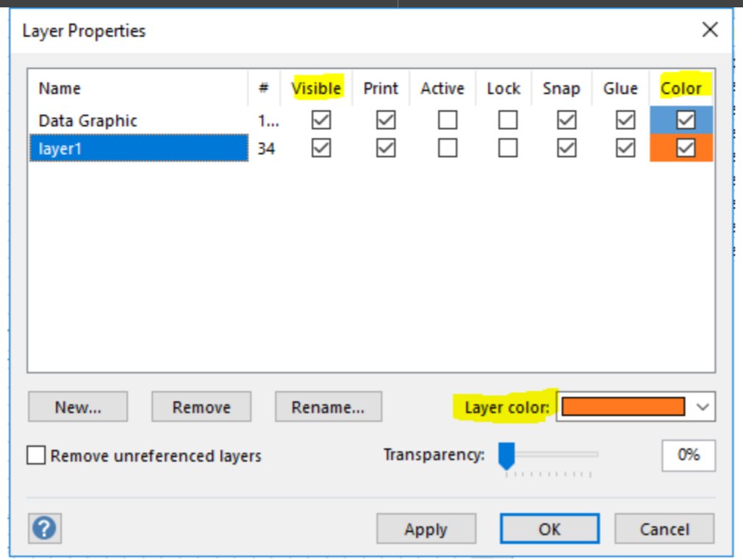This screenshot has height=560, width=743.
Task: Toggle the blue Color checkbox for Data Graphic
Action: [x=685, y=120]
